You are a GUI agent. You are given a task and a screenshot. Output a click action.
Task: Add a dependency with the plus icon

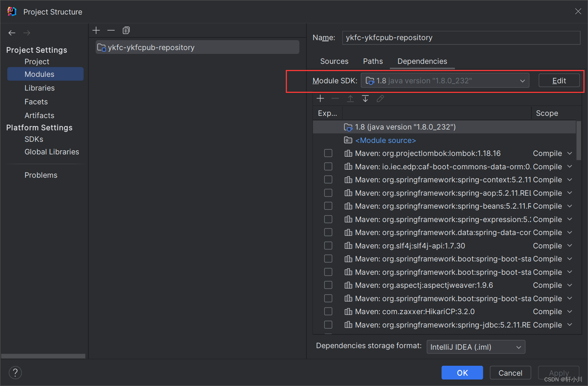click(x=320, y=99)
